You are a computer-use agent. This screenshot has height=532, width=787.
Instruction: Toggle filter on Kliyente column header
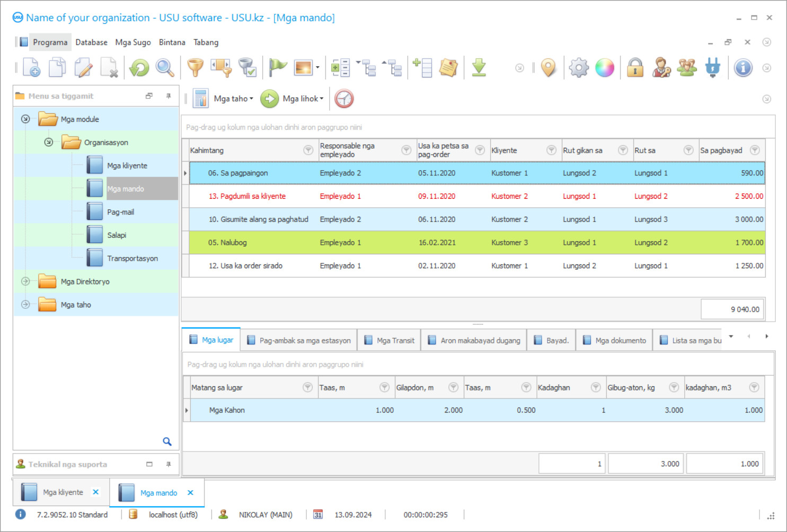(x=551, y=150)
